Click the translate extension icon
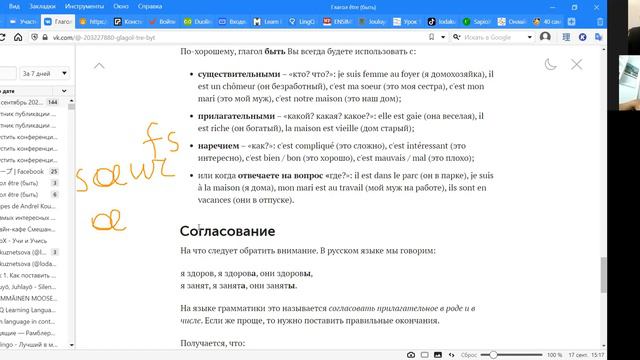 pyautogui.click(x=598, y=37)
